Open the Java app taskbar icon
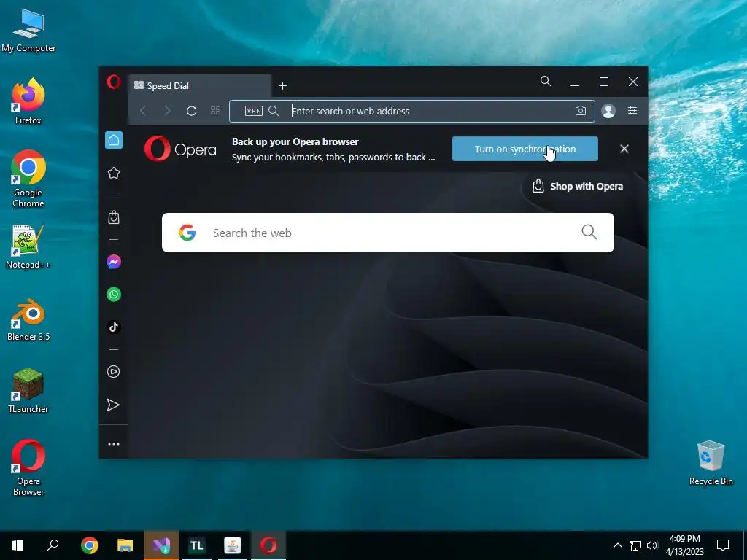The image size is (747, 560). point(233,545)
